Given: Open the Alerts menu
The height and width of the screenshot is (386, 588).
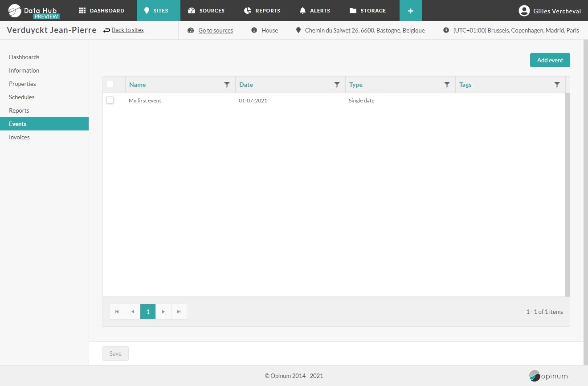Looking at the screenshot, I should click(314, 11).
